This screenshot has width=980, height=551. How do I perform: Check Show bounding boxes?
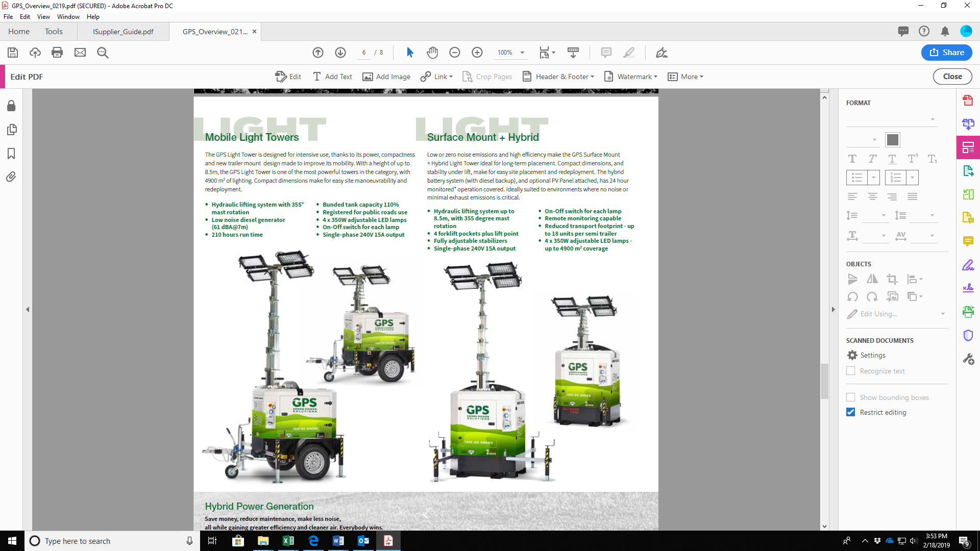(850, 397)
